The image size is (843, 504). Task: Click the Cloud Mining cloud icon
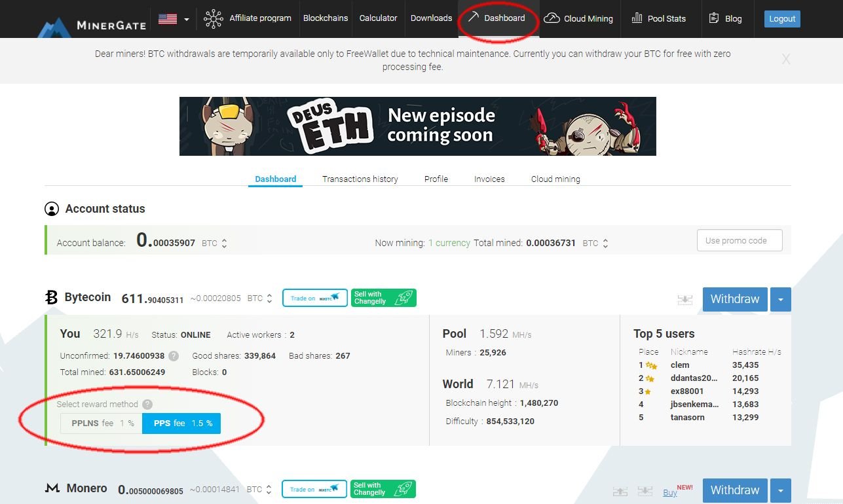tap(552, 19)
